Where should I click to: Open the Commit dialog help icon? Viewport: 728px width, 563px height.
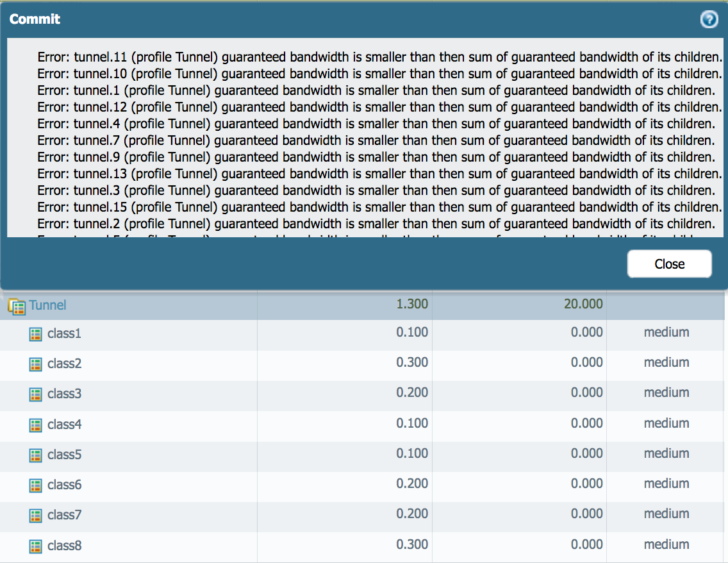709,19
